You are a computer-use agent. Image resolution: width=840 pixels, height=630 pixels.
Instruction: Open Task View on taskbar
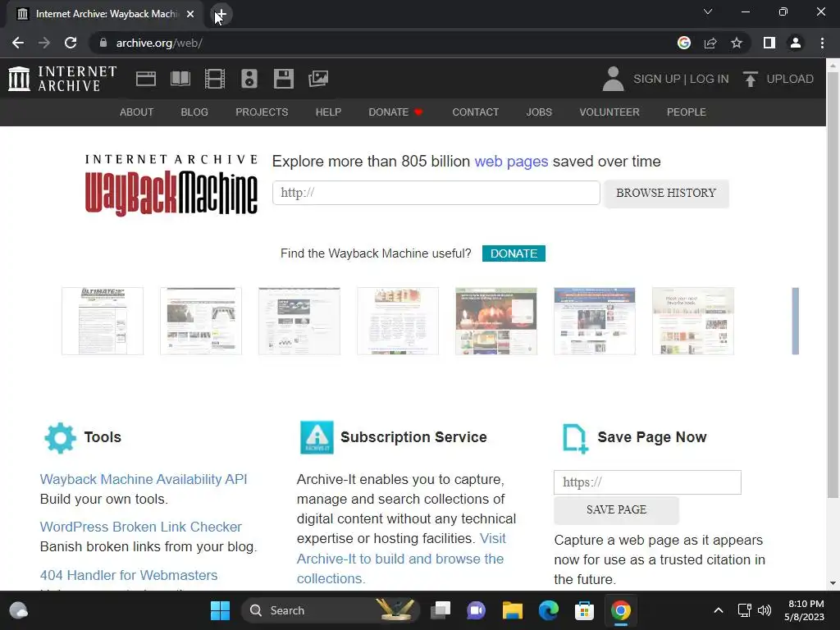(441, 610)
